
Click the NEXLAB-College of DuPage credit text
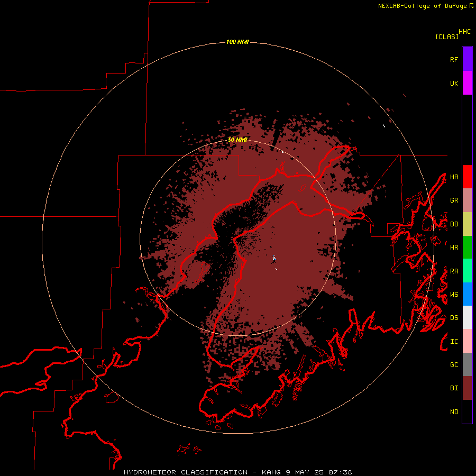click(422, 6)
